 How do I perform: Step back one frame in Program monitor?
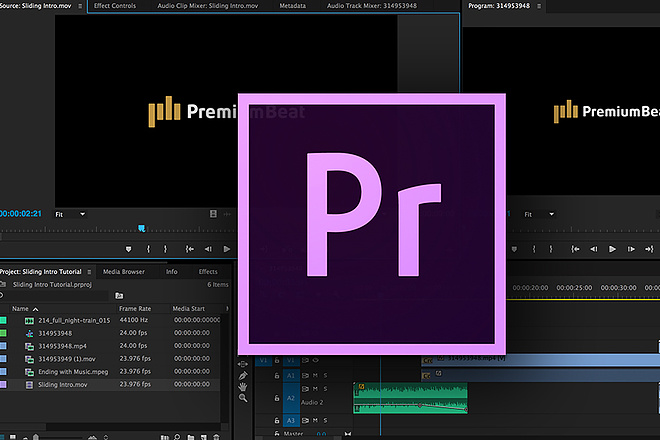593,249
